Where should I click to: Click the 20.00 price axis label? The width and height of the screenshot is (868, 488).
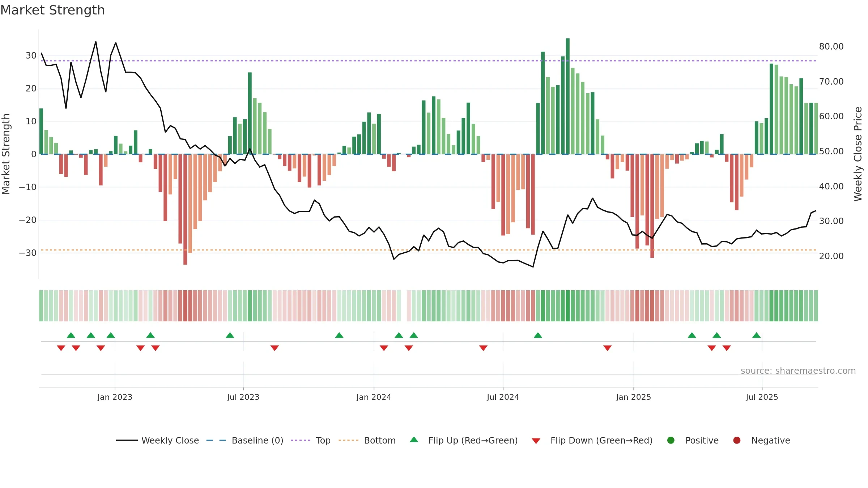[831, 256]
